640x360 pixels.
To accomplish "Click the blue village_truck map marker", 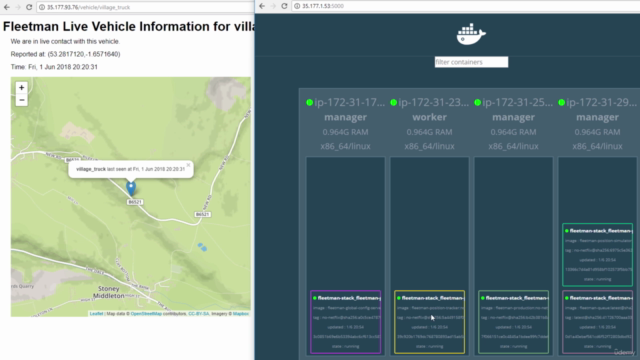I will 131,188.
